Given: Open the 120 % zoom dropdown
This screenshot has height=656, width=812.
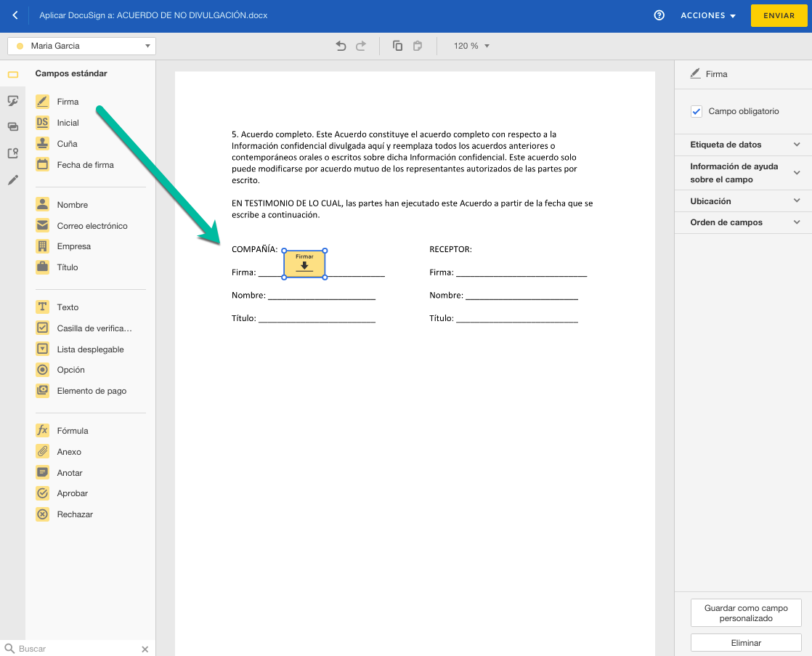Looking at the screenshot, I should pyautogui.click(x=471, y=46).
